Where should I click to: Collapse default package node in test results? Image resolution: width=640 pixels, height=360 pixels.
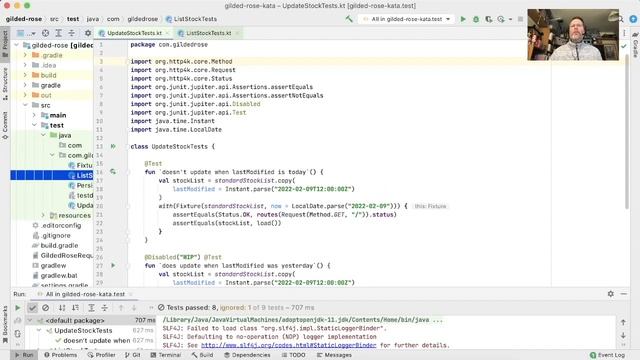click(30, 320)
